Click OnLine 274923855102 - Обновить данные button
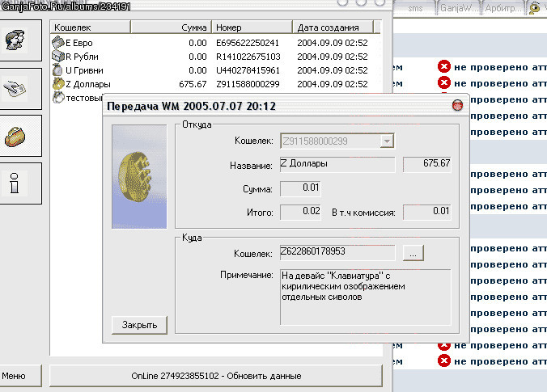Screen dimensions: 547x392 click(x=216, y=376)
